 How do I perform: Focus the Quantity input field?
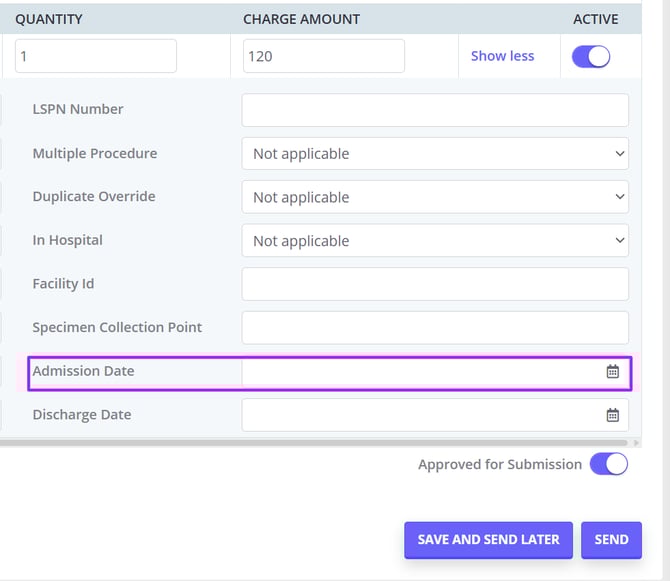coord(96,56)
